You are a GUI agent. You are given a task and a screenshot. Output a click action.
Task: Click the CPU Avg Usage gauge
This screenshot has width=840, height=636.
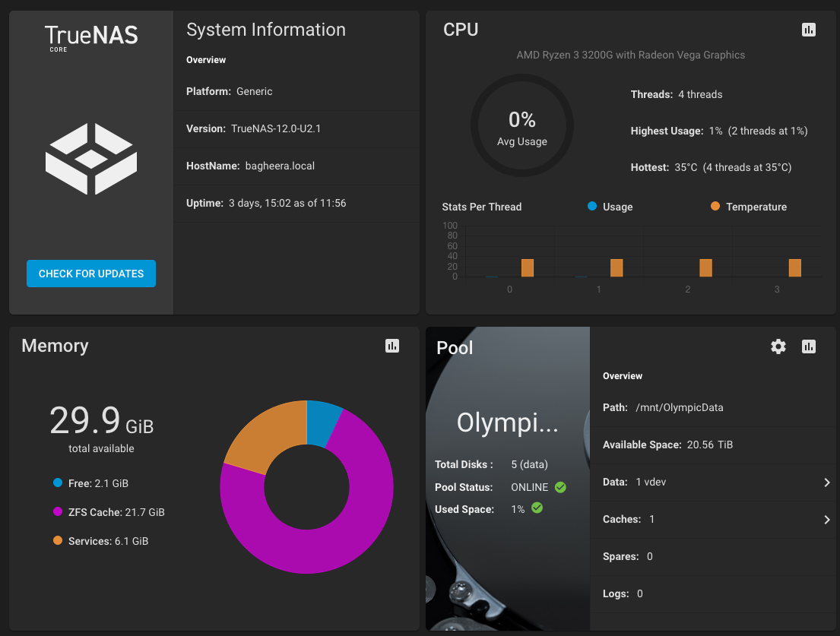click(522, 125)
